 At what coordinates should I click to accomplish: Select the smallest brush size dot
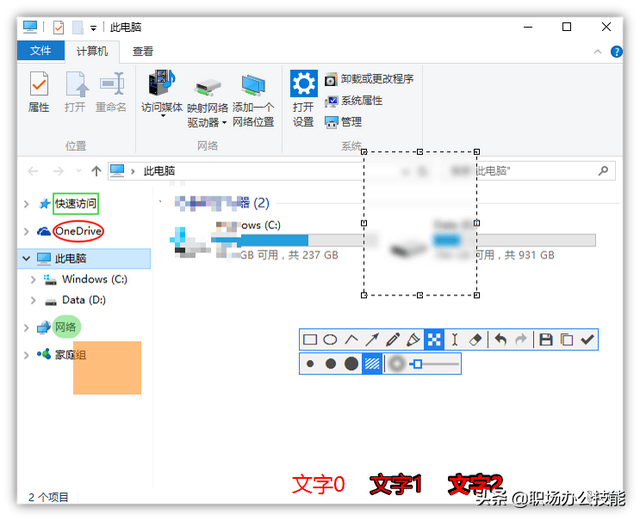[x=310, y=364]
